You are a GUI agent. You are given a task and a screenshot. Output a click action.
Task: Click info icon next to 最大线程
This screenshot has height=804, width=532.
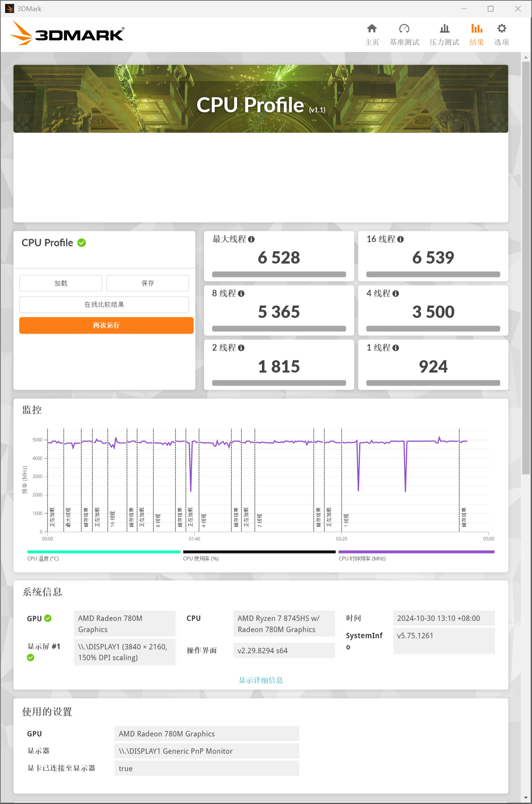[251, 240]
